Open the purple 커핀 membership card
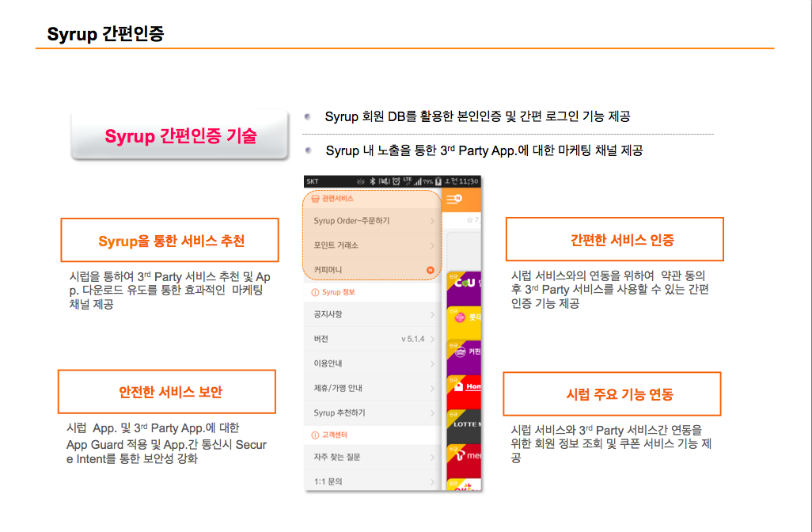This screenshot has width=812, height=532. tap(464, 357)
